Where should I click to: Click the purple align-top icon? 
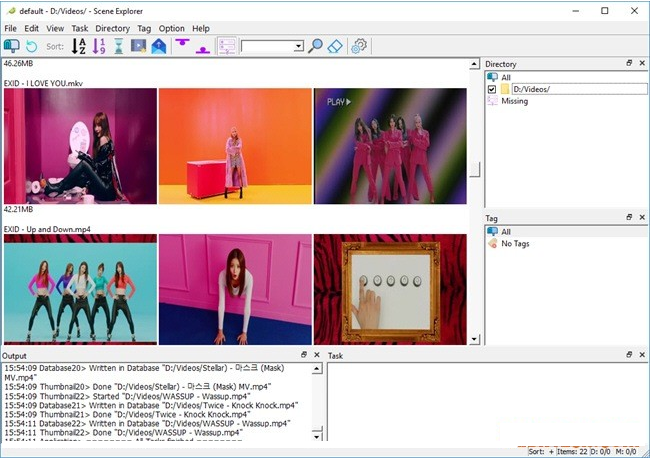(x=182, y=43)
